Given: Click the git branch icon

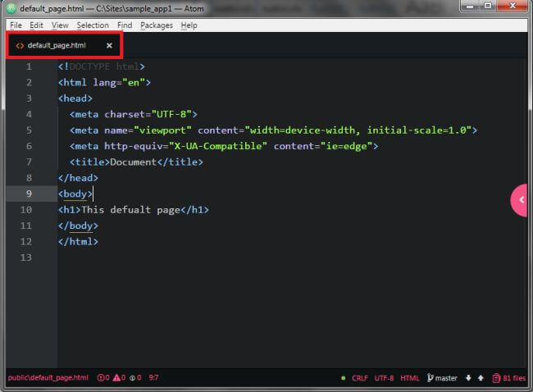Looking at the screenshot, I should click(430, 378).
